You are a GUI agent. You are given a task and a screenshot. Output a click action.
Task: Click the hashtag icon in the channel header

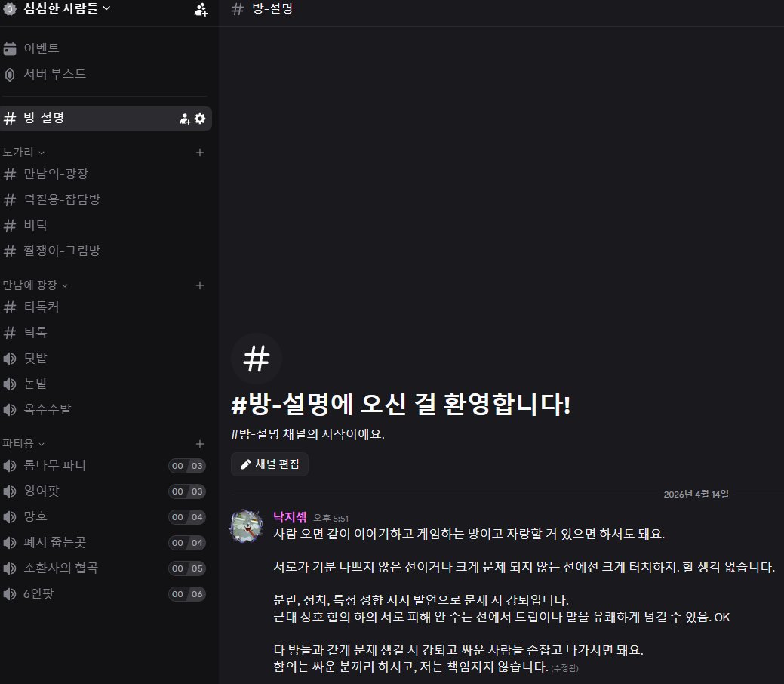tap(237, 10)
